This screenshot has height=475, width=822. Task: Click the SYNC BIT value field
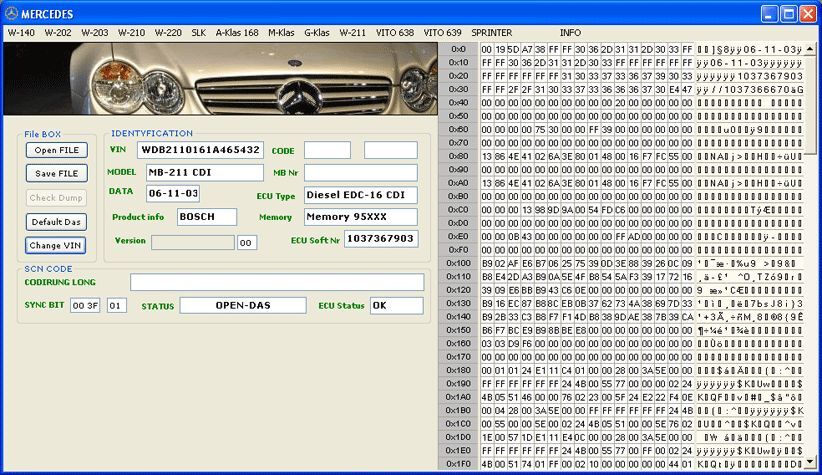pyautogui.click(x=85, y=306)
